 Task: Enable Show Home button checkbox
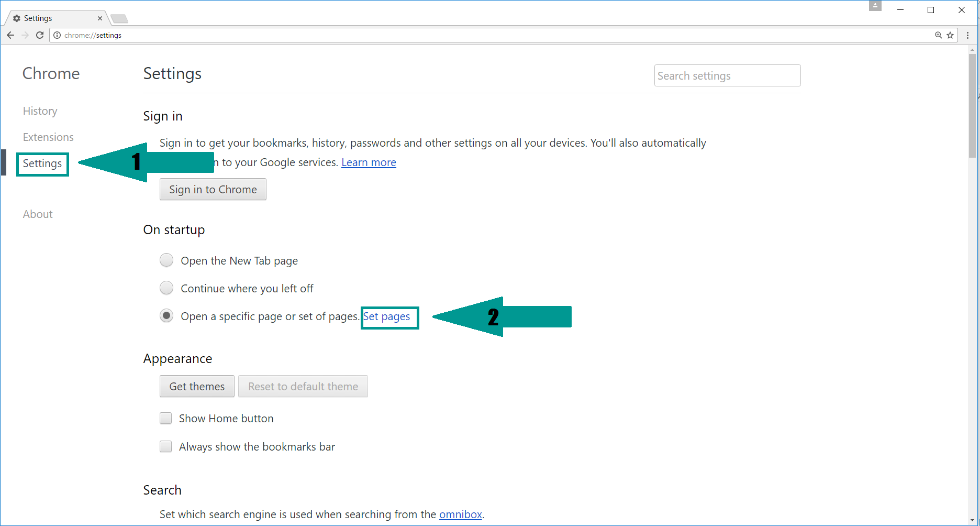tap(166, 418)
